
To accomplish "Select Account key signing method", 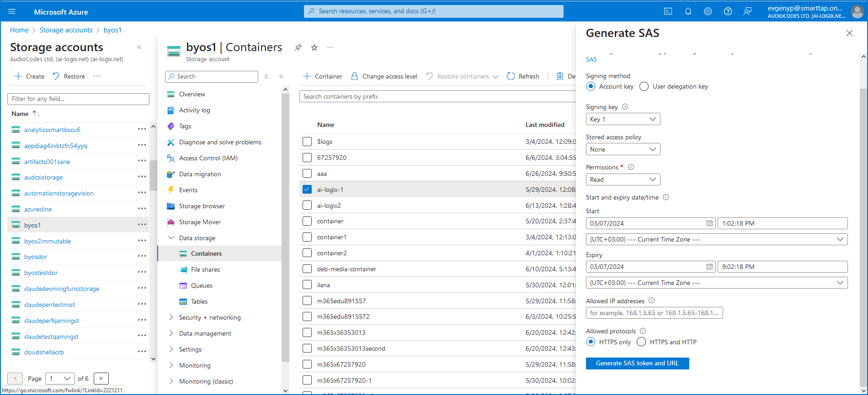I will [591, 86].
